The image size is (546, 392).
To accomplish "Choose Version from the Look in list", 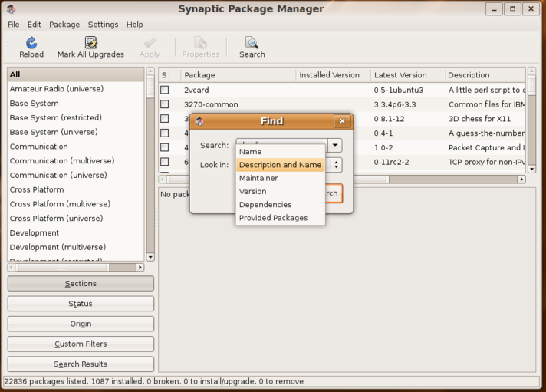I will (281, 191).
